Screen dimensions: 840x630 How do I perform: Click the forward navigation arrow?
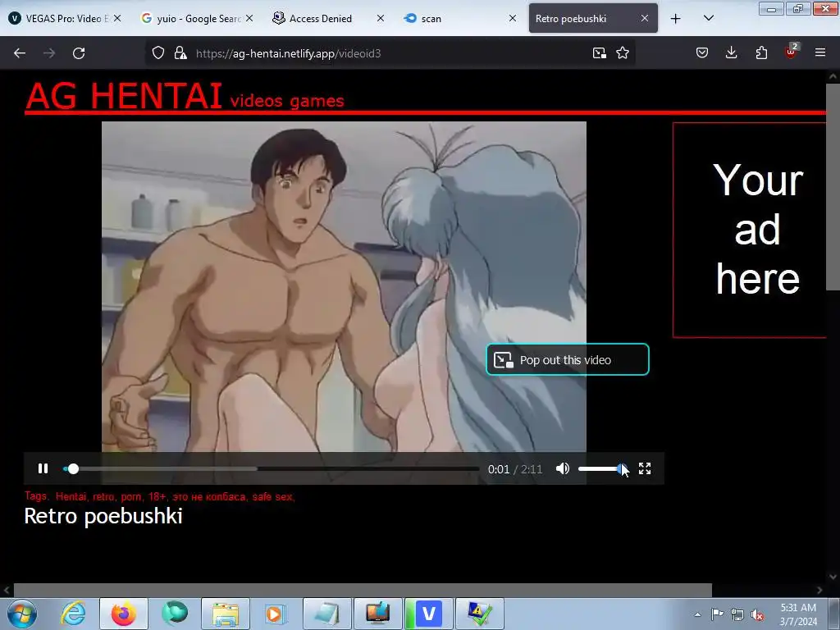(49, 53)
